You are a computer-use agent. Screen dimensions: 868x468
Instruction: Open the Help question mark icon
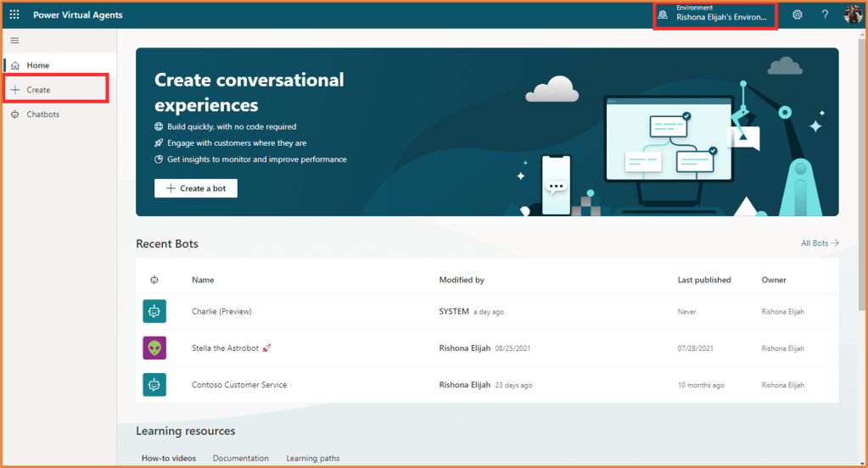click(x=825, y=15)
